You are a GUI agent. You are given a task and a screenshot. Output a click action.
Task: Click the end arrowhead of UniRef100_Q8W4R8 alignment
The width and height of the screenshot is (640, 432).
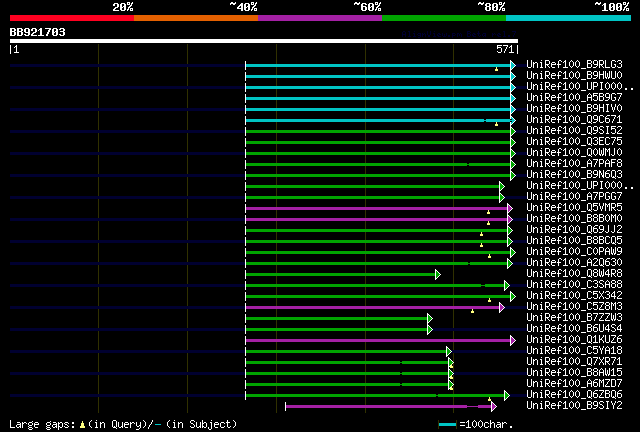[438, 275]
